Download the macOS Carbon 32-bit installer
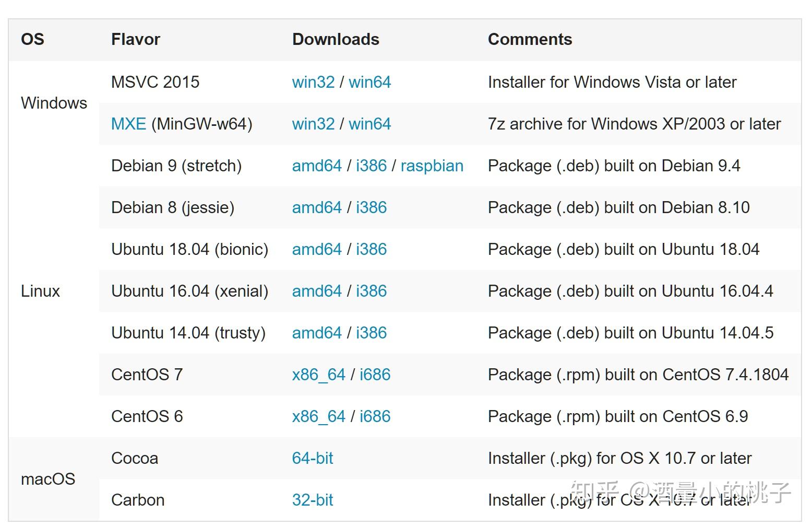The height and width of the screenshot is (526, 812). tap(313, 500)
